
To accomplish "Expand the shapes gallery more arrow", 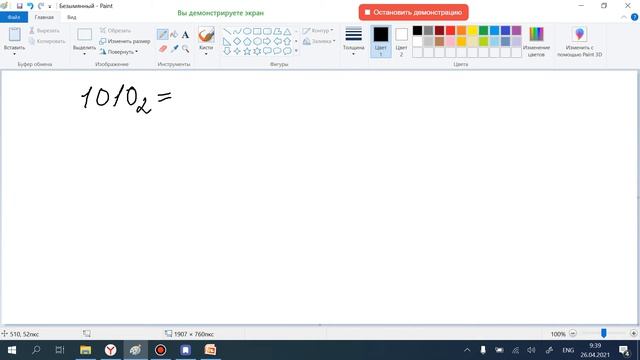I will pyautogui.click(x=296, y=51).
